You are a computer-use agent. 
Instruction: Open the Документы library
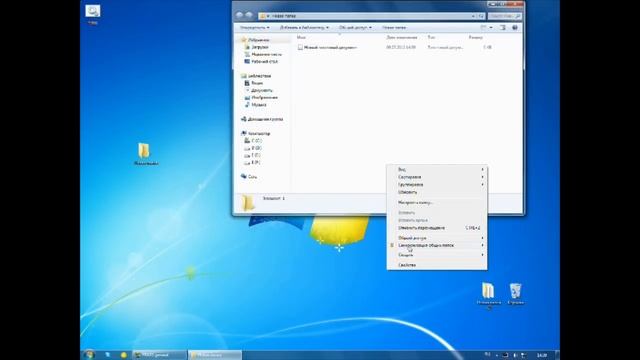click(x=258, y=91)
